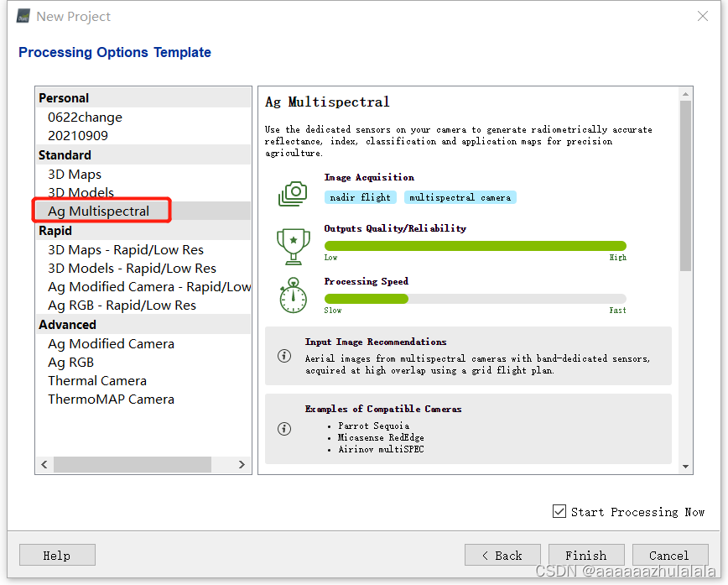Click the trophy Outputs Quality icon
Viewport: 728px width, 585px height.
[293, 247]
